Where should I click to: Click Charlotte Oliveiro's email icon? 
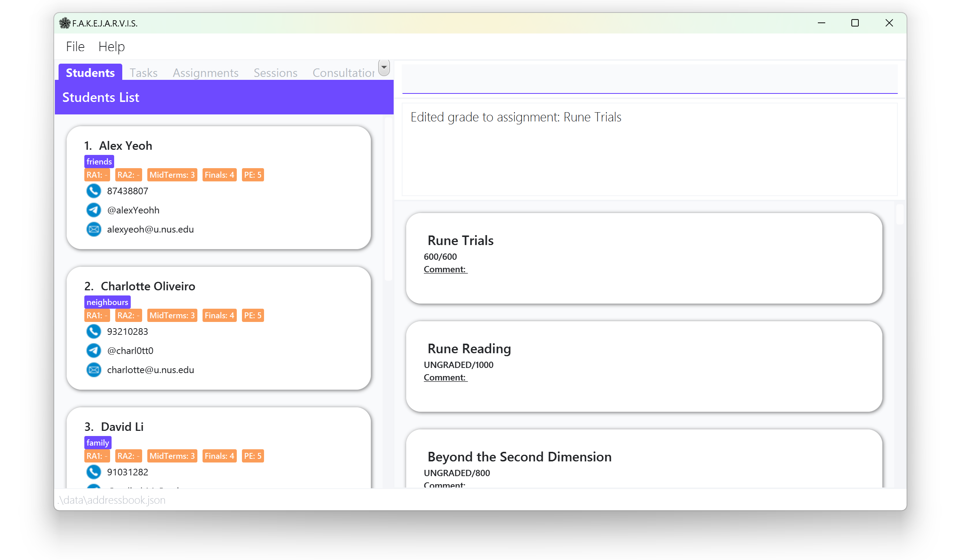[94, 370]
